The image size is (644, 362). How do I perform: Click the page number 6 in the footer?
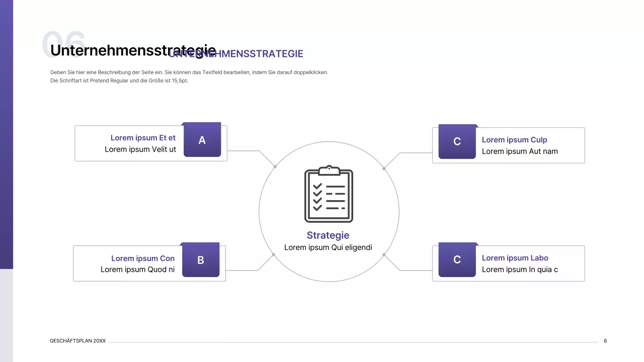(x=605, y=340)
